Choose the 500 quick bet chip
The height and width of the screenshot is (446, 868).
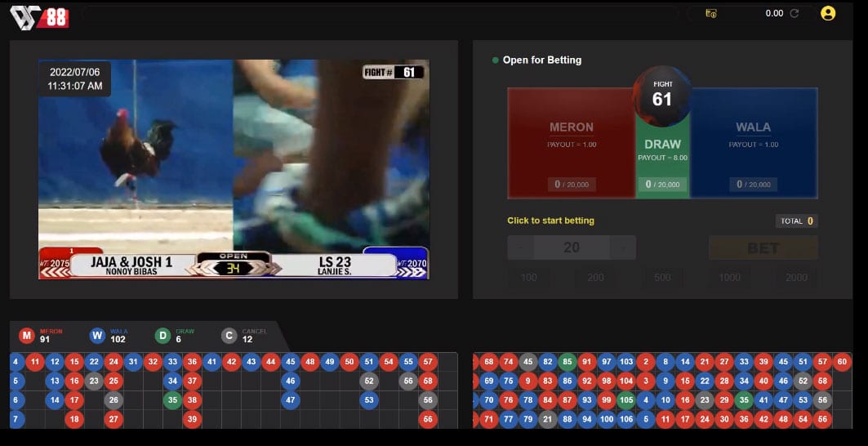click(662, 278)
